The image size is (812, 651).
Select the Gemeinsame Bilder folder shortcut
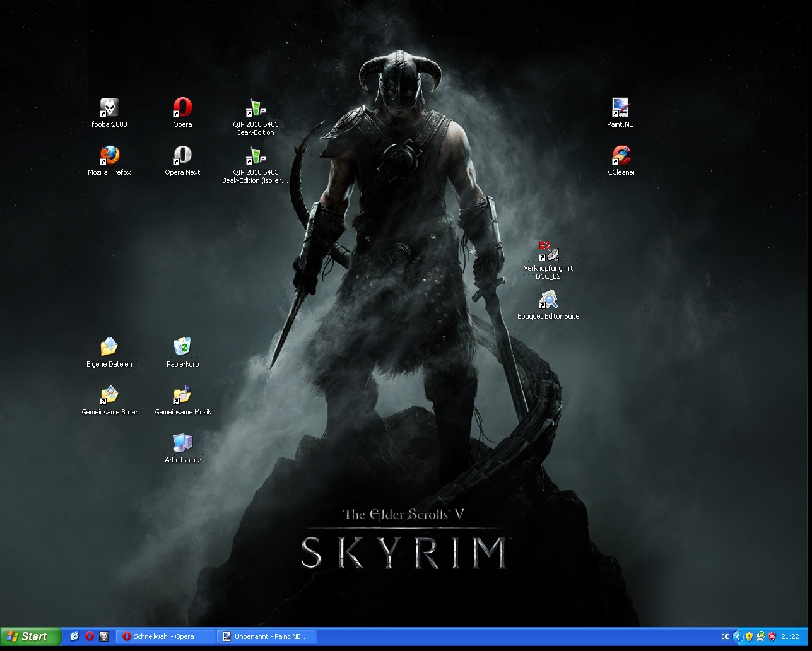coord(109,401)
